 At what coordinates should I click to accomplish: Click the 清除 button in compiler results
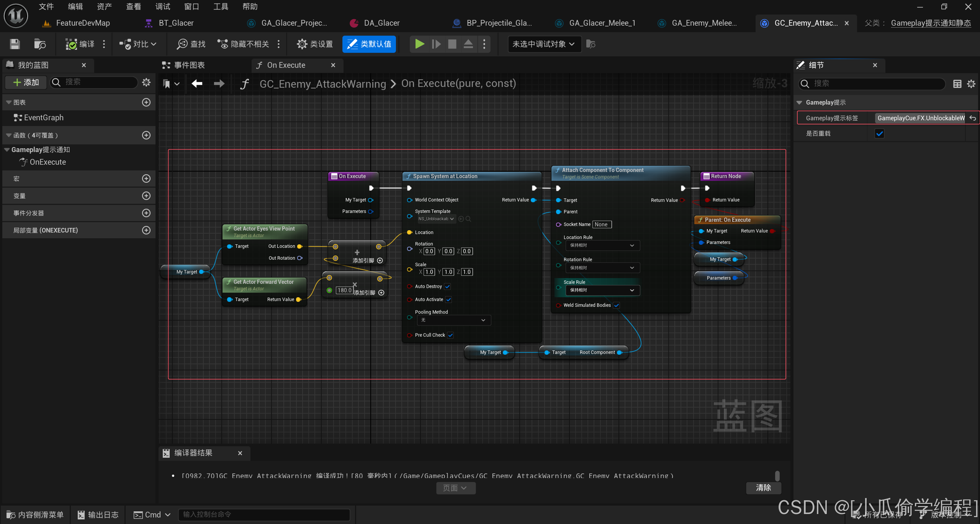point(763,488)
